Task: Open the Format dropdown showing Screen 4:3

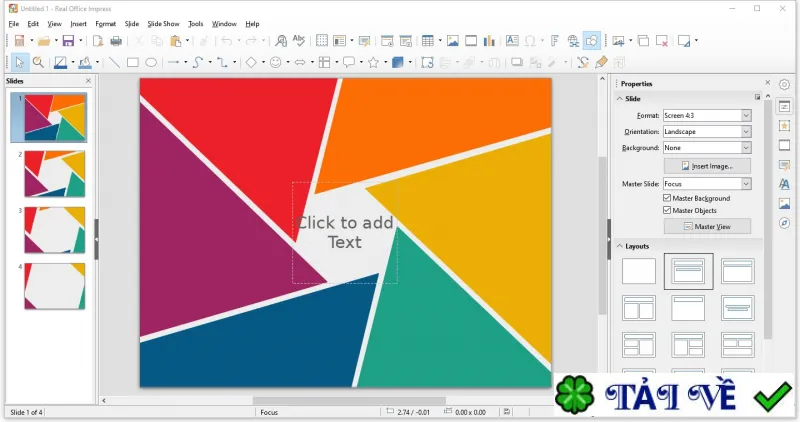Action: 707,116
